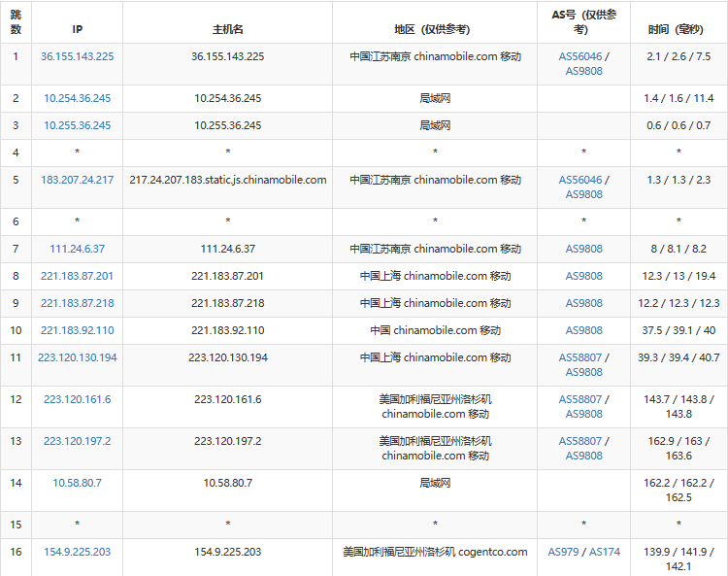Viewport: 728px width, 576px height.
Task: Open IP link 221.183.92.110
Action: [77, 330]
